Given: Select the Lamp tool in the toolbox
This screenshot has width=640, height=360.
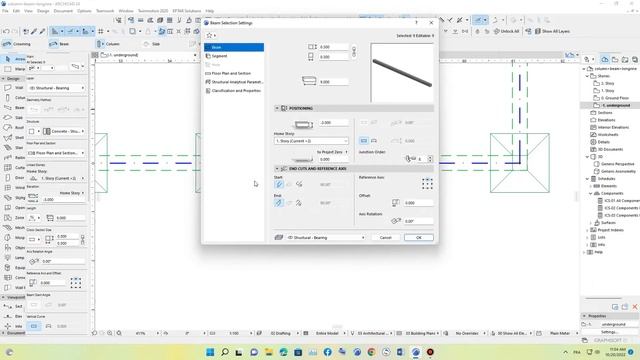Looking at the screenshot, I should [14, 258].
